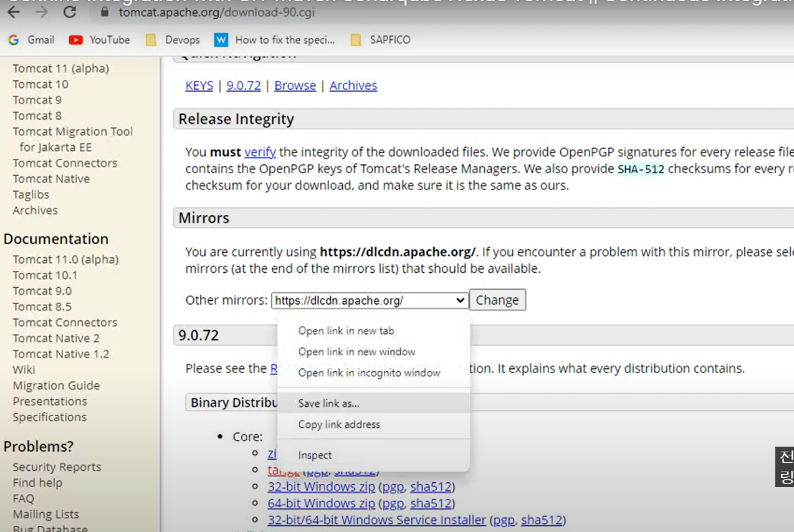Open pgp link for 64-bit Windows zip
The image size is (794, 532).
[393, 503]
